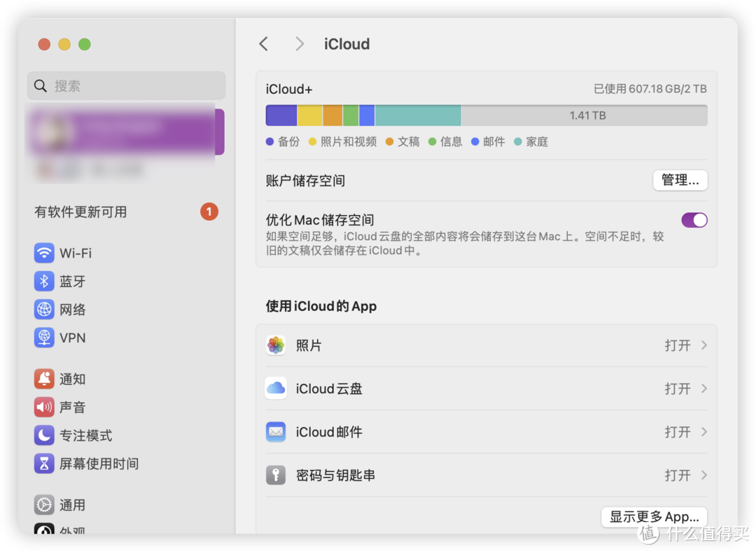The image size is (756, 552).
Task: Click the 搜索 search field
Action: pyautogui.click(x=126, y=85)
